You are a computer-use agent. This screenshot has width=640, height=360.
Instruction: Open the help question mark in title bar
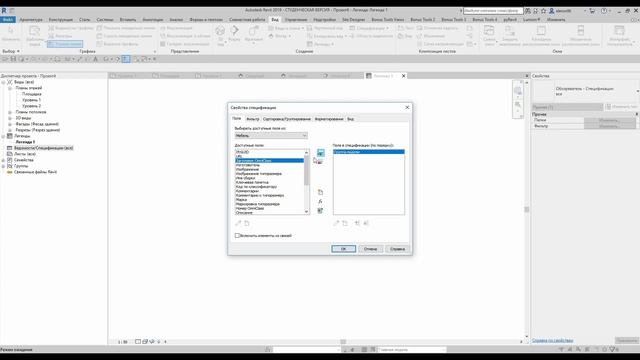pos(604,11)
